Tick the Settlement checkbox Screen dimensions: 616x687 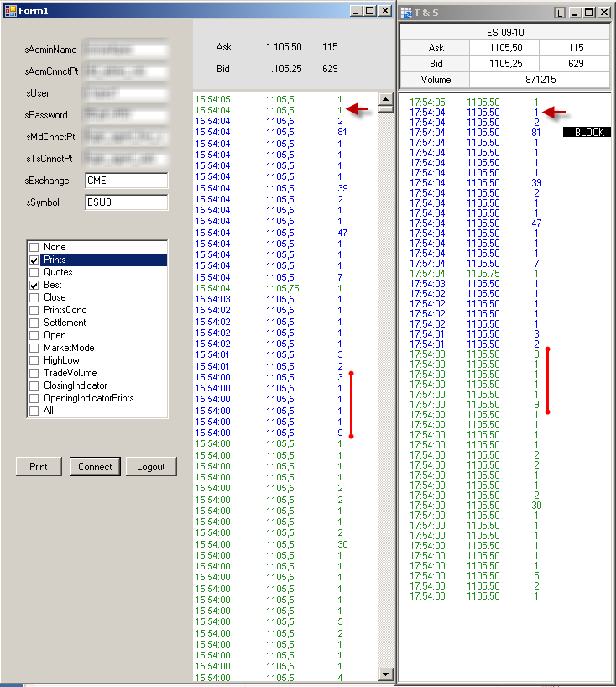34,323
